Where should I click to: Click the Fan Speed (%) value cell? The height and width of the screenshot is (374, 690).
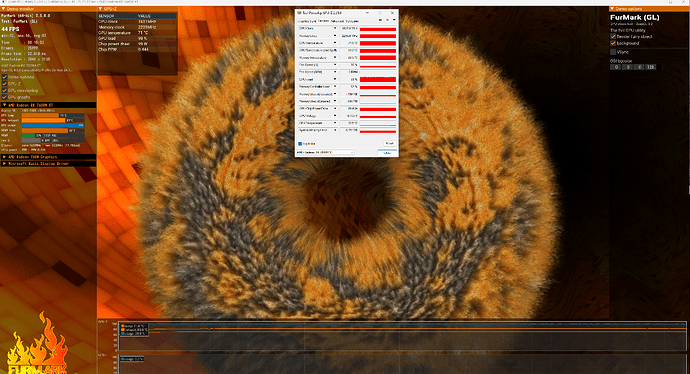[349, 65]
